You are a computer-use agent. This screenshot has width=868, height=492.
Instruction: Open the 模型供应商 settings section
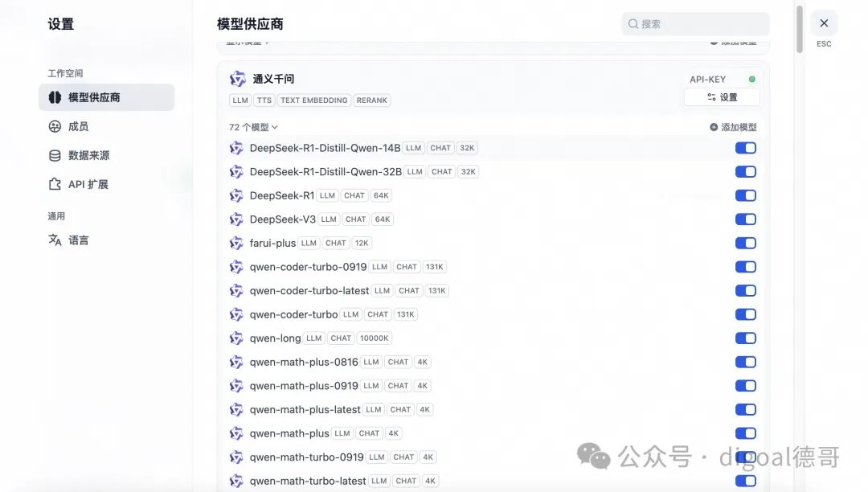(106, 97)
